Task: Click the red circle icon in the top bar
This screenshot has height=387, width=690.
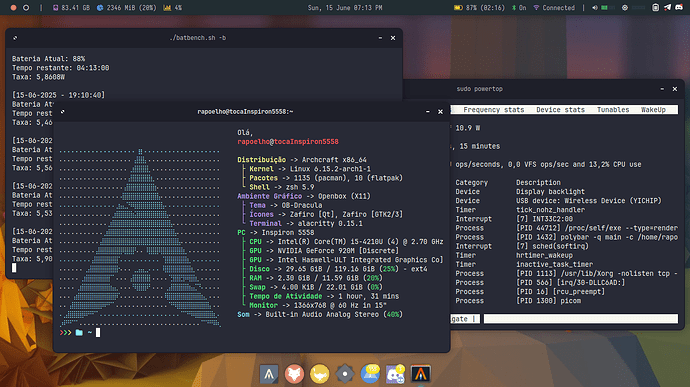Action: (x=13, y=7)
